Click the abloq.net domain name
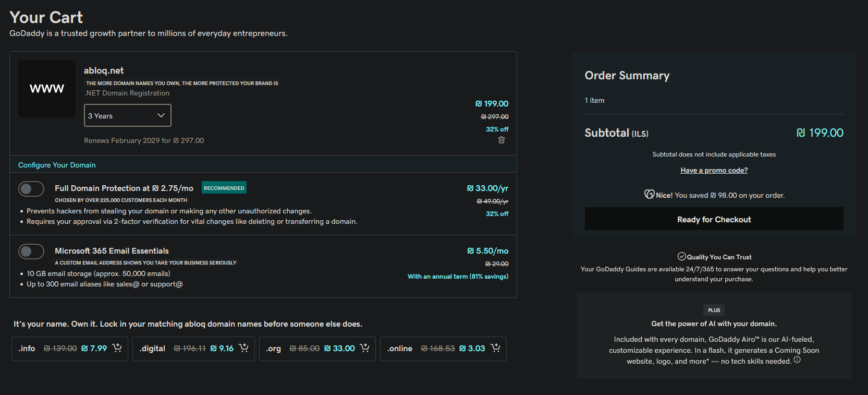The width and height of the screenshot is (868, 395). 104,70
